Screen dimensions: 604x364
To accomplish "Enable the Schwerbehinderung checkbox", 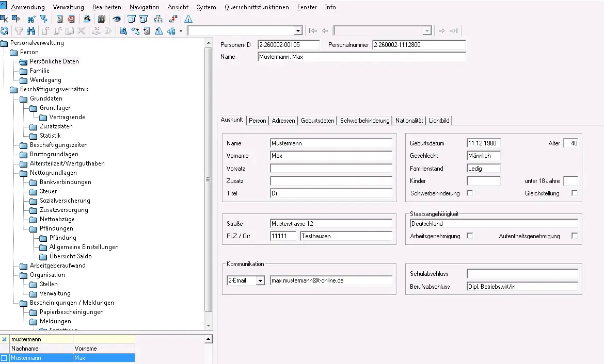I will [x=470, y=193].
